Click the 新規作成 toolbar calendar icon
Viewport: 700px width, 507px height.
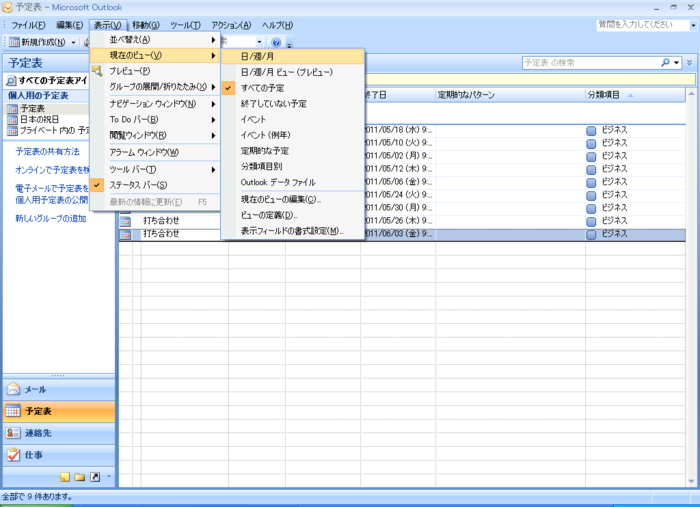pyautogui.click(x=14, y=42)
